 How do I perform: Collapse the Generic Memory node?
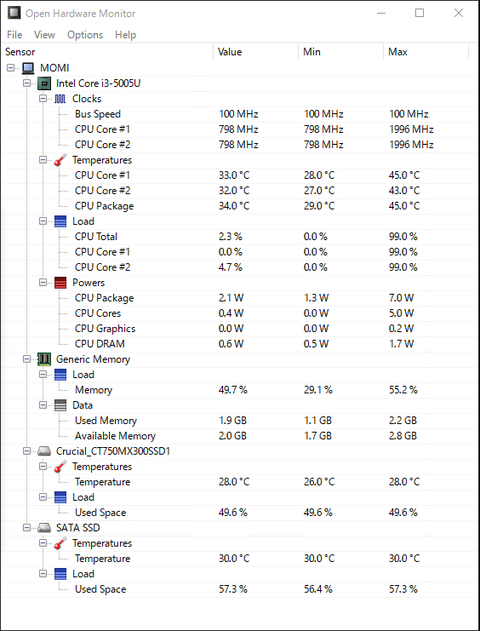coord(27,359)
